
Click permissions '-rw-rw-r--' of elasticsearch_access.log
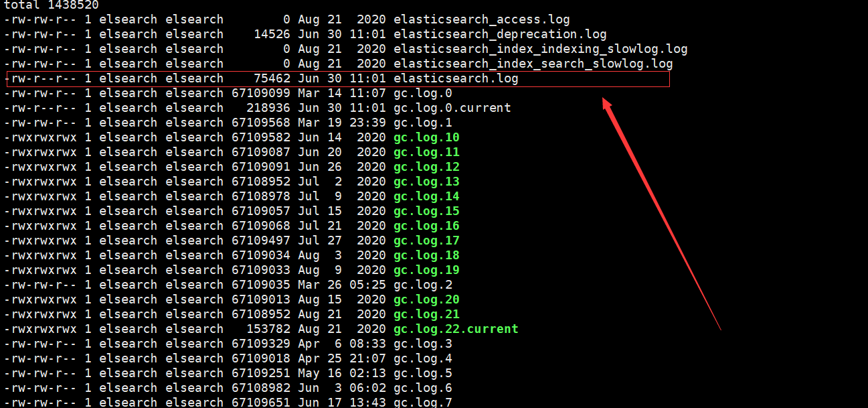pyautogui.click(x=40, y=19)
